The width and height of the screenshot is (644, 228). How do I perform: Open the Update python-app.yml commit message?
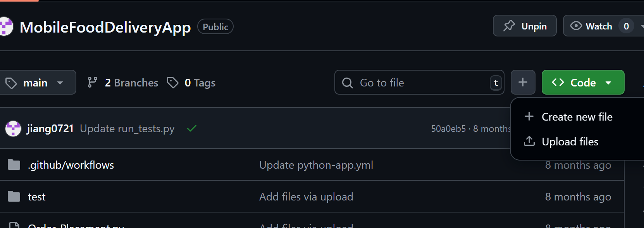coord(316,165)
